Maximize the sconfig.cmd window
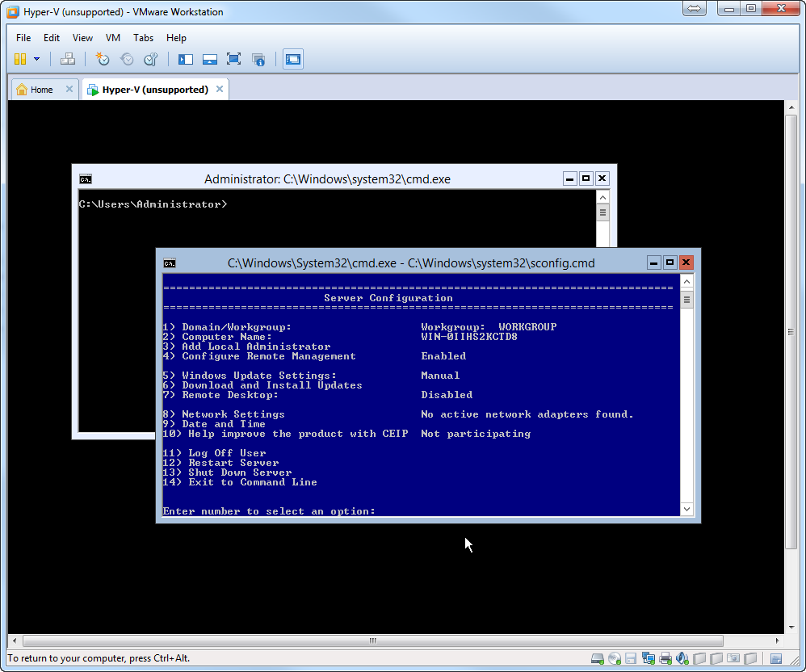The width and height of the screenshot is (806, 672). (x=670, y=262)
